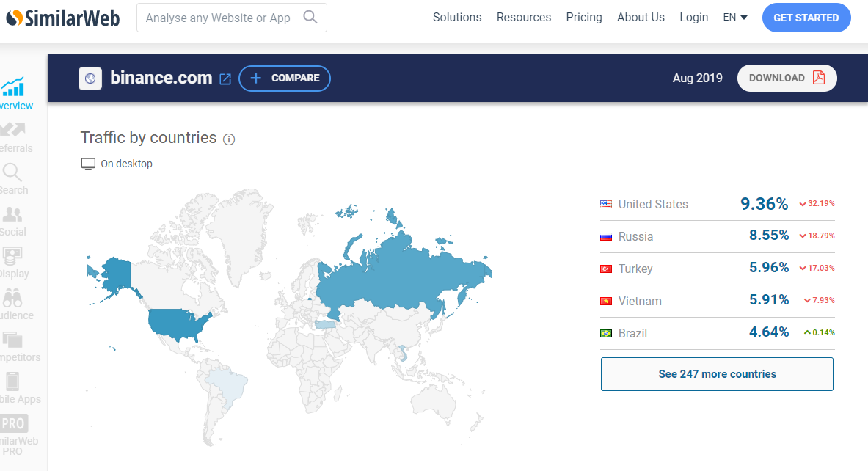Open binance.com external link icon
Screen dimensions: 868x471
point(225,79)
